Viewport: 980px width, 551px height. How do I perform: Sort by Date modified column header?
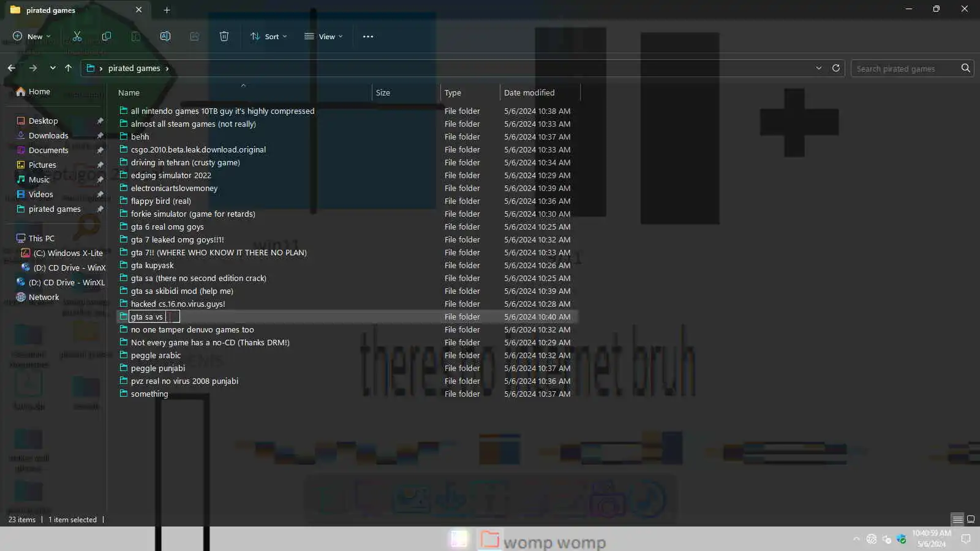tap(540, 92)
